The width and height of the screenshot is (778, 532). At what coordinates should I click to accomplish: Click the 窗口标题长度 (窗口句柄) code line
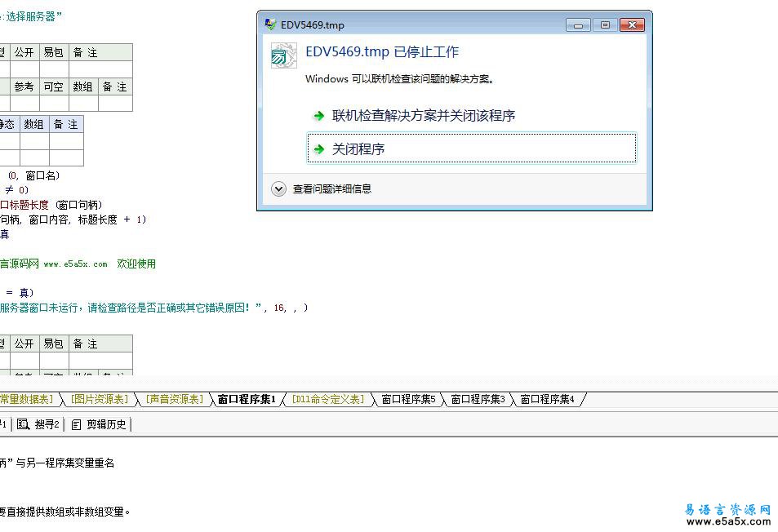point(51,205)
